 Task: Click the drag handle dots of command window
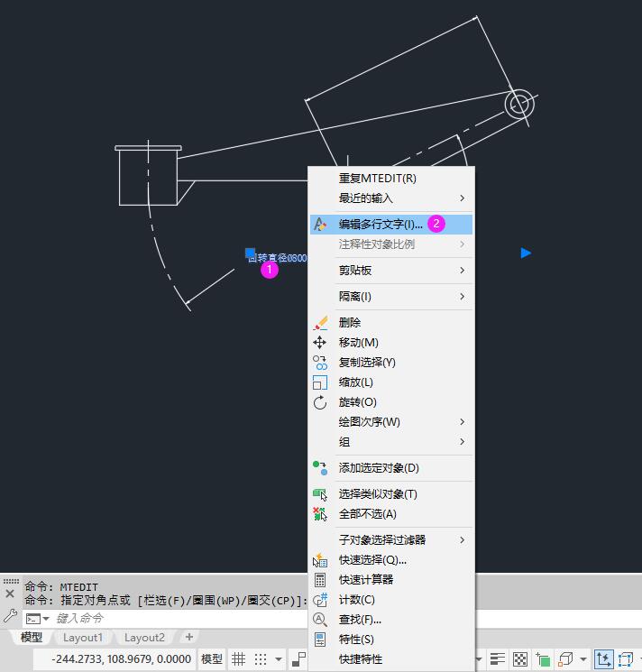11,581
